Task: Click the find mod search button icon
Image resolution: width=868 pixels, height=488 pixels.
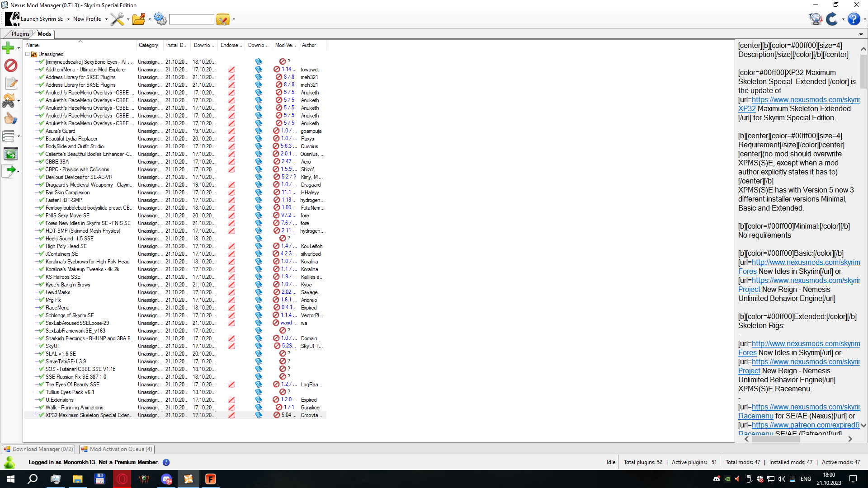Action: pyautogui.click(x=223, y=19)
